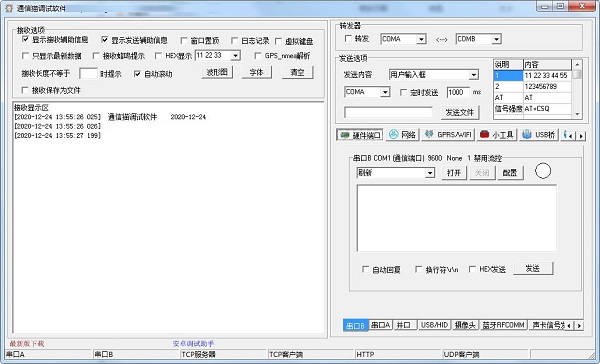
Task: Click the 清空 clear button
Action: click(297, 72)
